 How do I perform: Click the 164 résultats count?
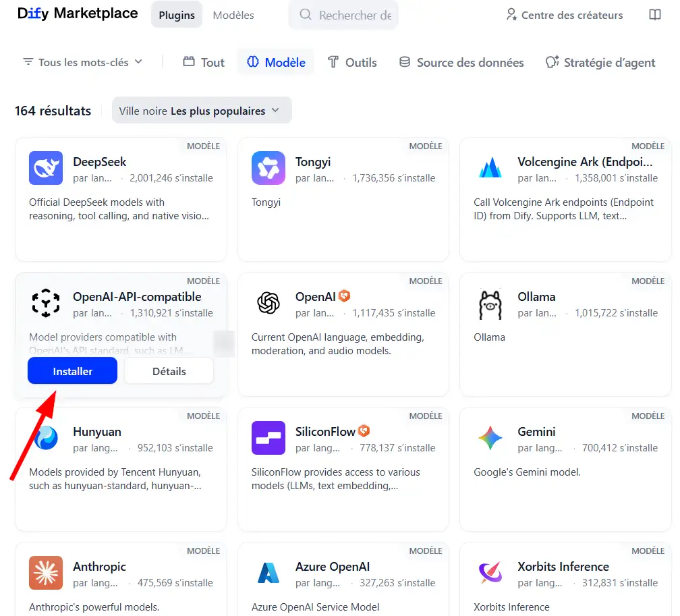click(x=53, y=111)
